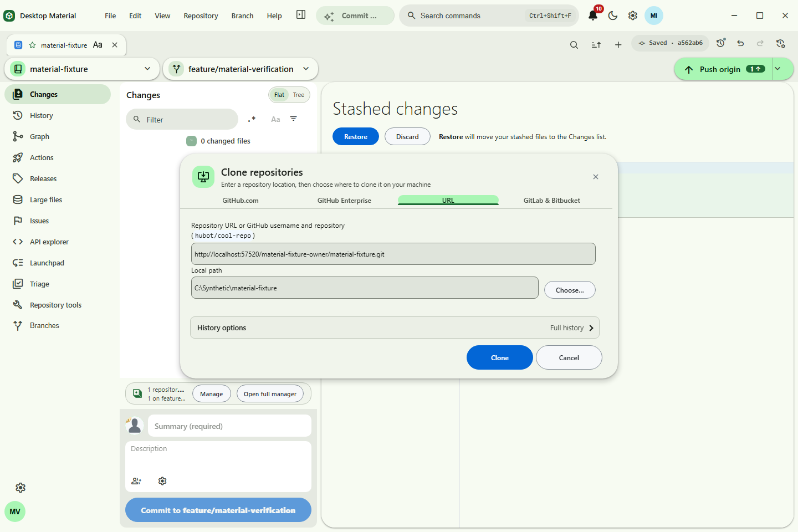Open the Branch menu
This screenshot has width=798, height=532.
pos(242,16)
